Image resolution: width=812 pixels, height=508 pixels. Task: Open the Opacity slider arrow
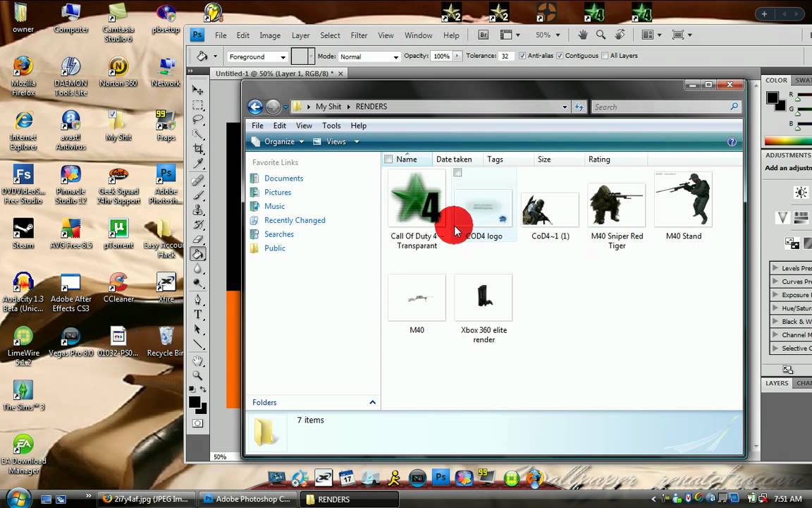pyautogui.click(x=457, y=56)
